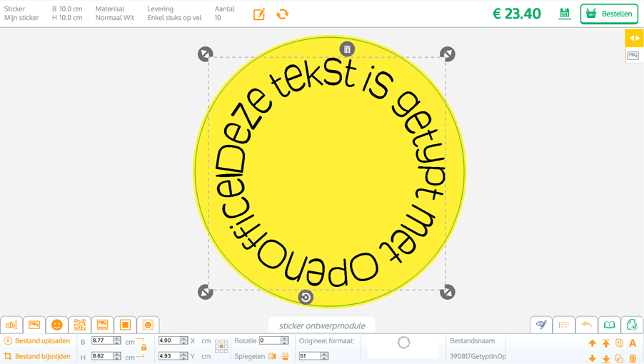This screenshot has height=364, width=644.
Task: Open the shape/frame tab
Action: 125,325
